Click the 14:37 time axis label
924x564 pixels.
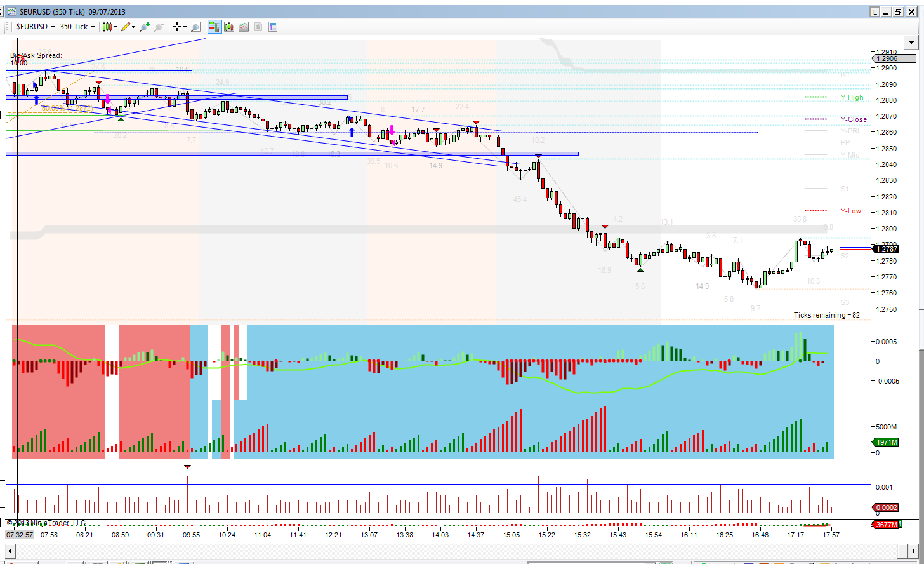[476, 535]
